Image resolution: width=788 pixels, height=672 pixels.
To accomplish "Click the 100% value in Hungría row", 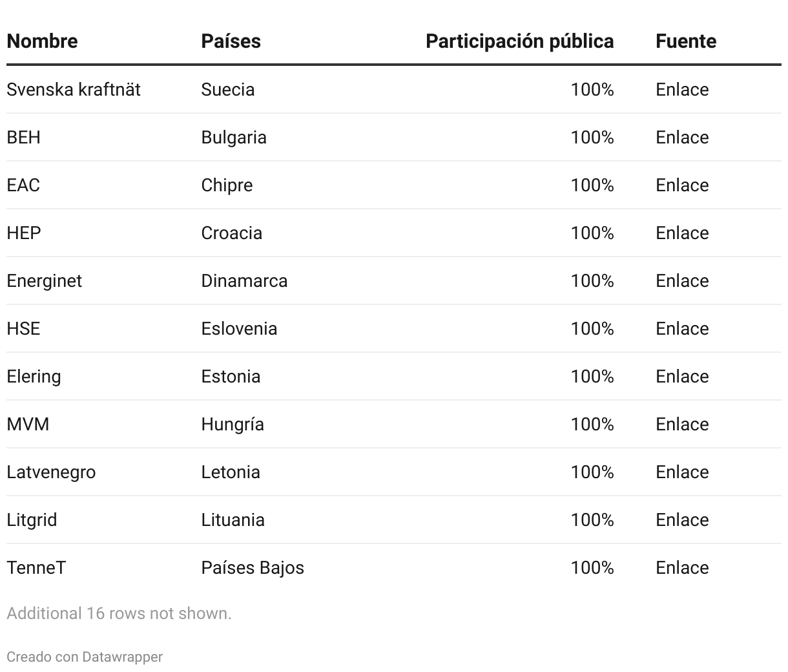I will tap(592, 424).
